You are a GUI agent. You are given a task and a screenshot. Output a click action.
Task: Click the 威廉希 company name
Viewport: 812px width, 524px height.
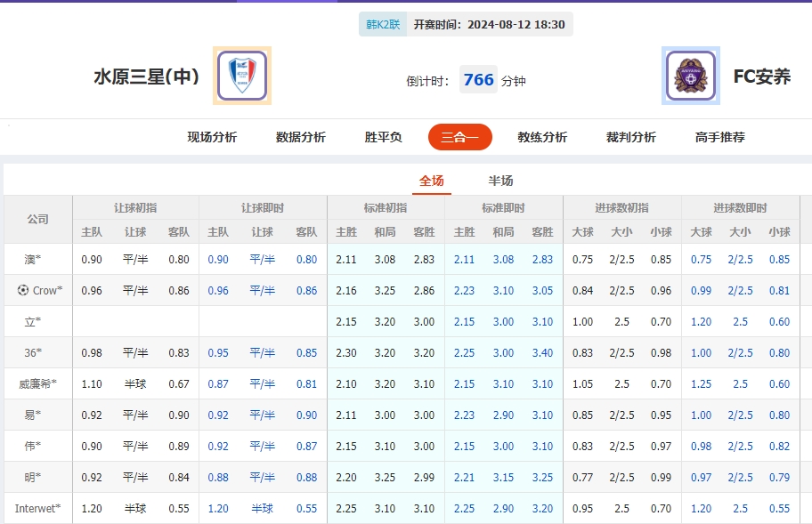pyautogui.click(x=37, y=384)
